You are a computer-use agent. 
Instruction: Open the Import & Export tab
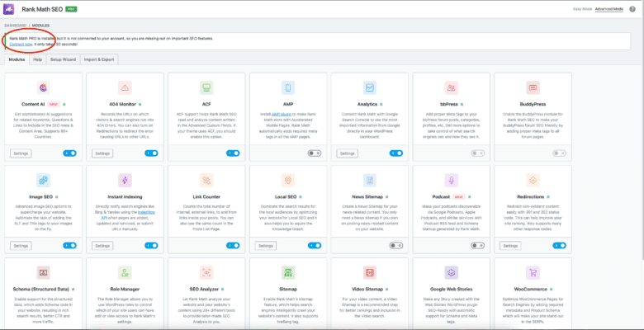pos(101,60)
